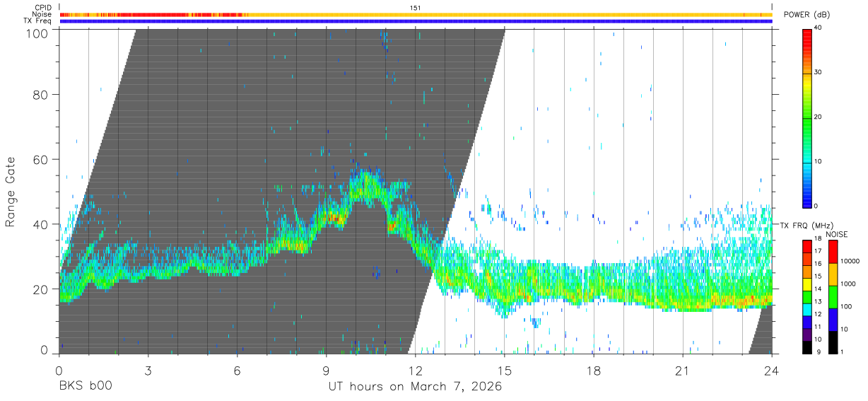Click the TX frequency color legend bar
The image size is (868, 401).
coord(807,296)
